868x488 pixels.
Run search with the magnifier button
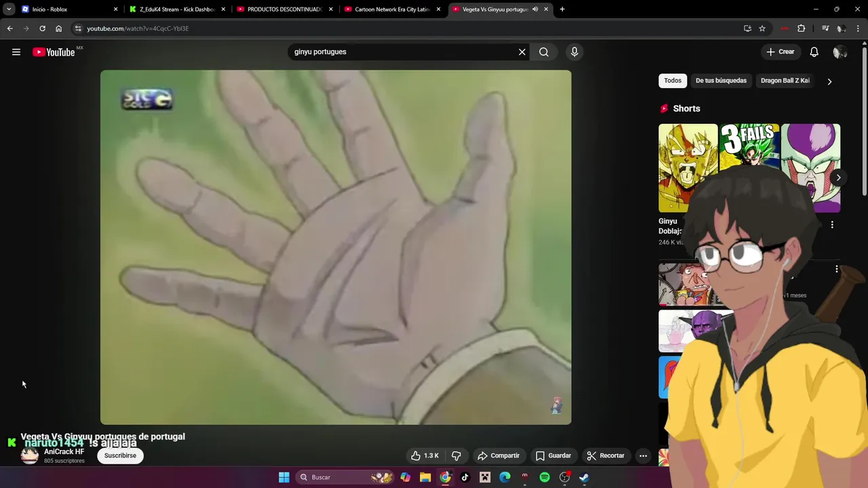click(x=544, y=52)
